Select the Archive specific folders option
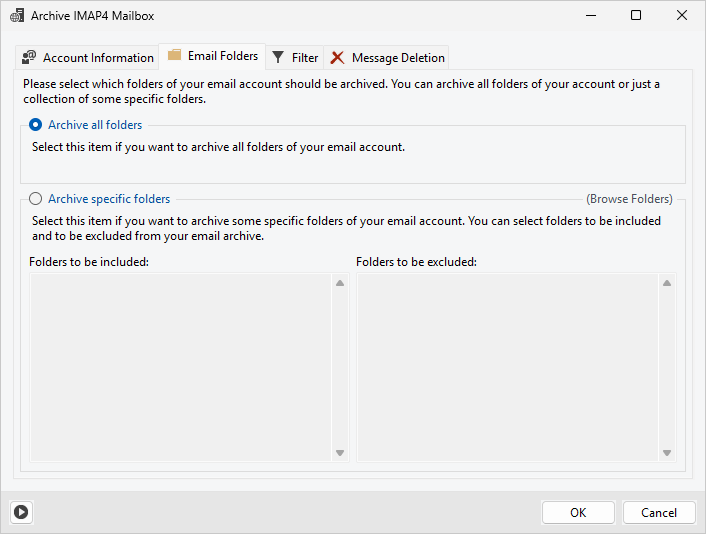The image size is (706, 534). 36,199
